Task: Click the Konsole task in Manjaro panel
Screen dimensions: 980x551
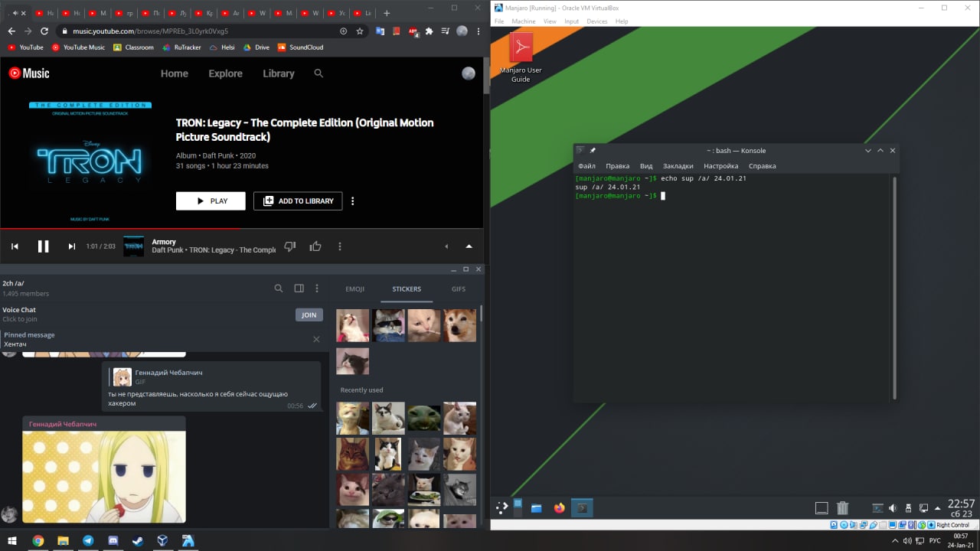Action: (x=582, y=507)
